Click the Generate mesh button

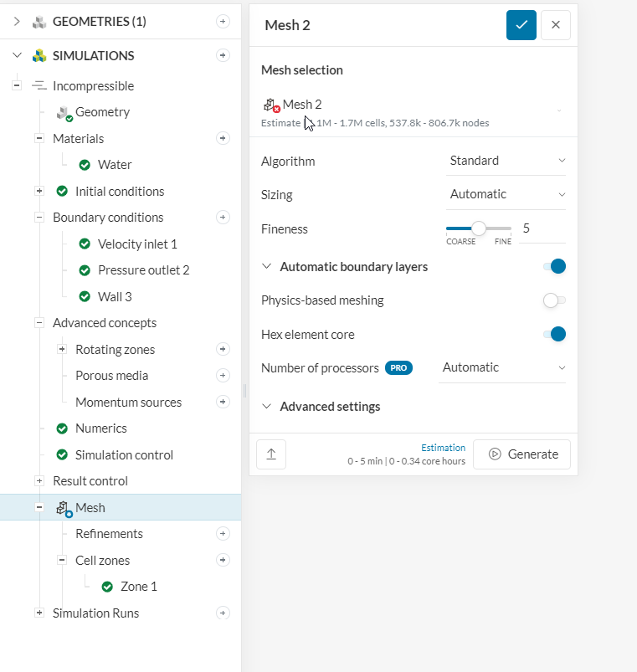[522, 454]
